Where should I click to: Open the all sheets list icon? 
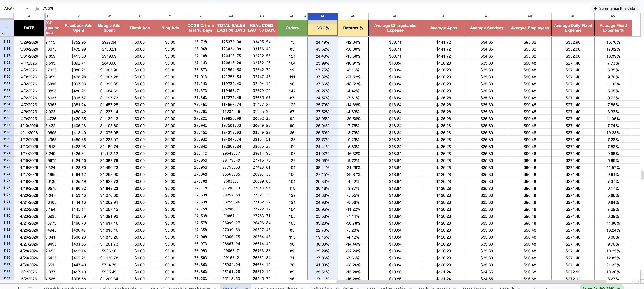click(x=30, y=288)
